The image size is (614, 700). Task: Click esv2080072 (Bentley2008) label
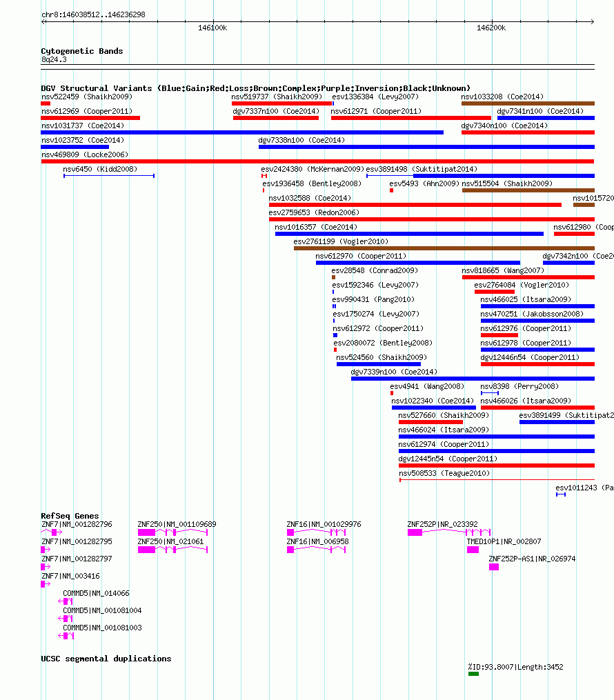[383, 343]
